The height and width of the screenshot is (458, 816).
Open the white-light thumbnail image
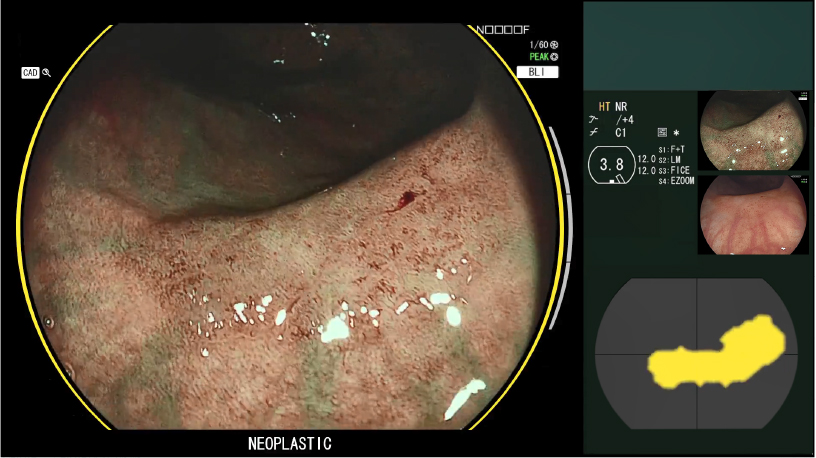753,215
